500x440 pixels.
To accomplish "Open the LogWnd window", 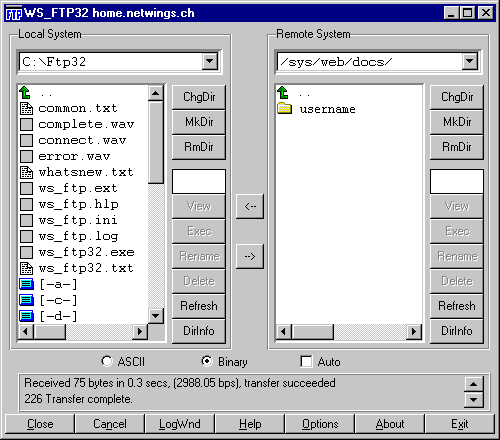I will tap(180, 424).
